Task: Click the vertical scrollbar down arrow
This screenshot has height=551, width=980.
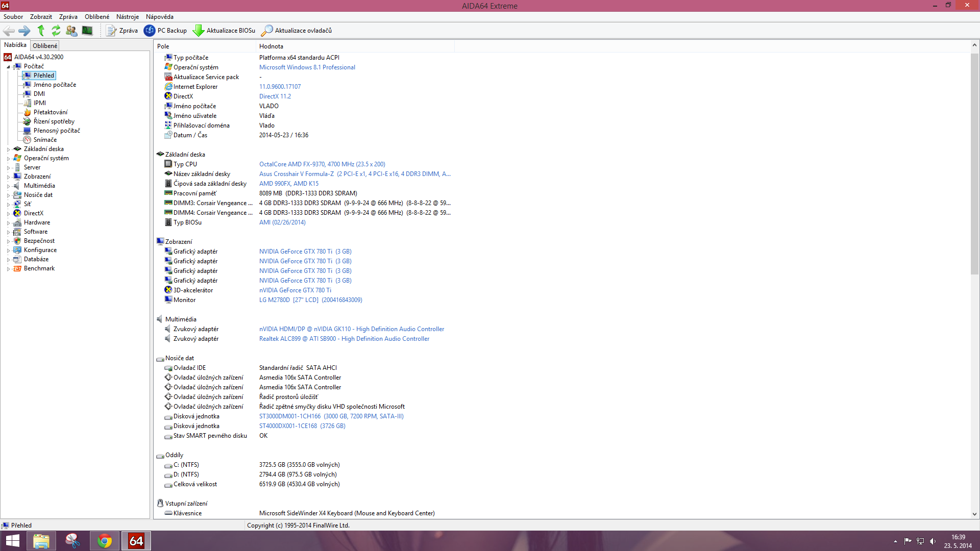Action: [x=974, y=514]
